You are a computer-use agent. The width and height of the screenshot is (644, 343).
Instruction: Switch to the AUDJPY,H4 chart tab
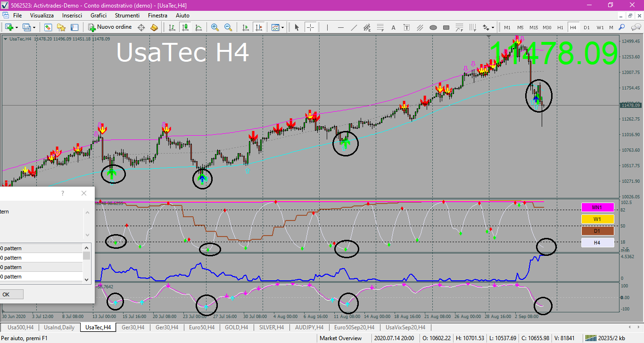coord(309,327)
